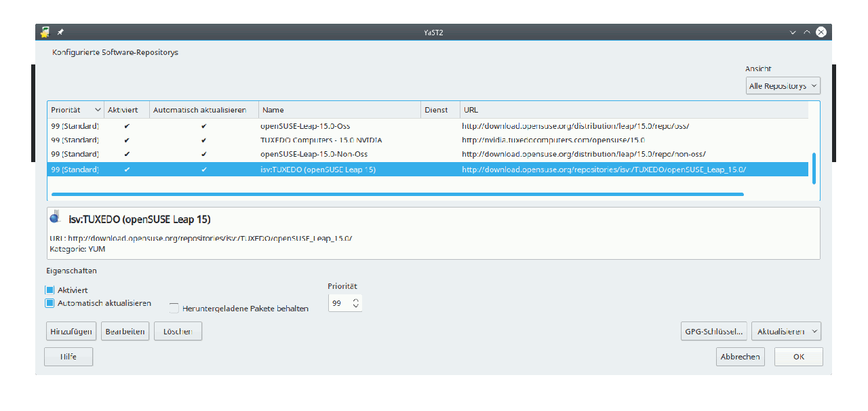Toggle auto-refresh checkmark for openSUSE-Leap-15.0-Oss row
The image size is (868, 411).
click(x=204, y=126)
